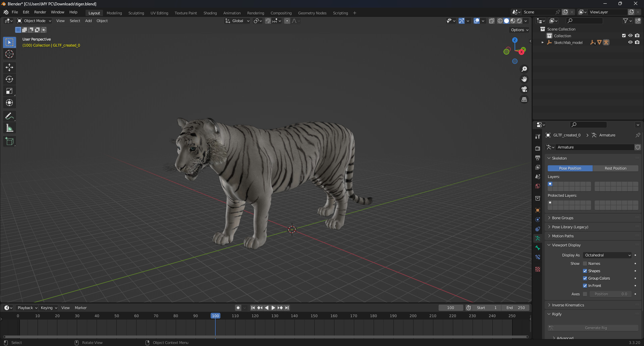The image size is (644, 346).
Task: Click the Generate Rig button
Action: tap(593, 328)
